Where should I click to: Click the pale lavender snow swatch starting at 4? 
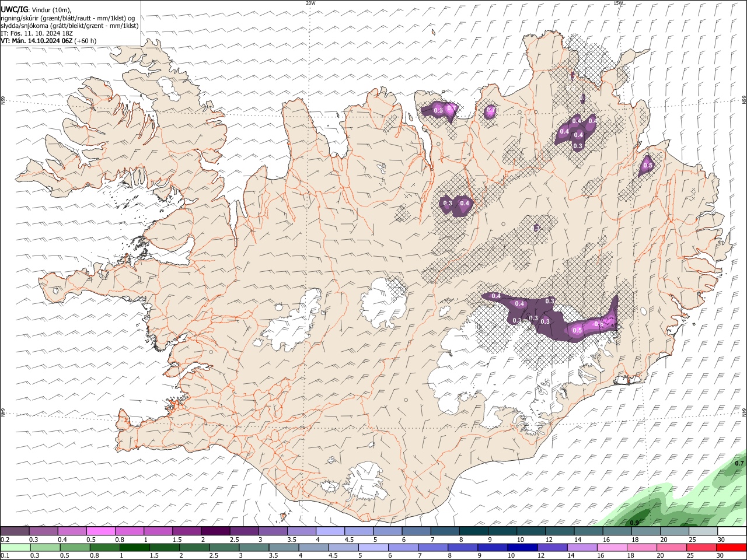[330, 531]
